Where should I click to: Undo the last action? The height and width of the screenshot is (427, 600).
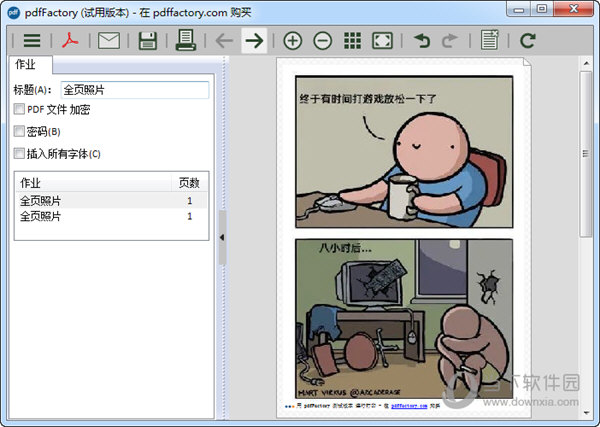click(x=422, y=41)
